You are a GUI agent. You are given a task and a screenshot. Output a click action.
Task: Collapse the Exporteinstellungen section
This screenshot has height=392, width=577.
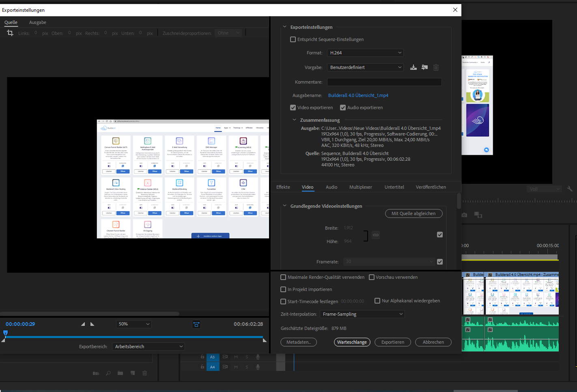coord(284,27)
